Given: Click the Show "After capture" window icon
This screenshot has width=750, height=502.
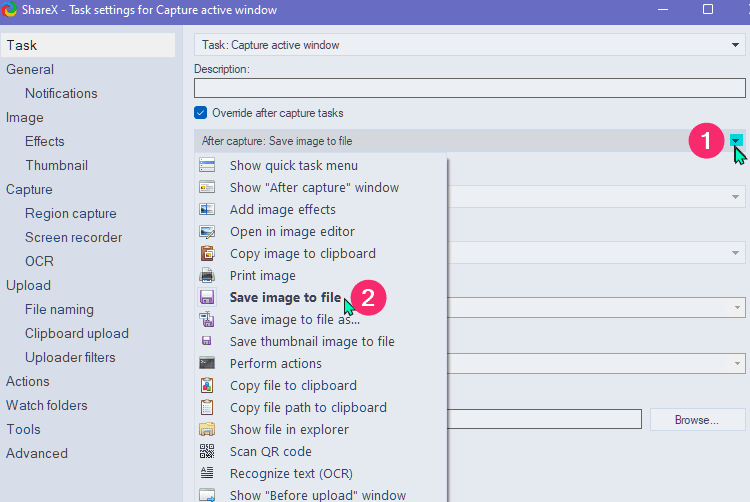Looking at the screenshot, I should (207, 187).
